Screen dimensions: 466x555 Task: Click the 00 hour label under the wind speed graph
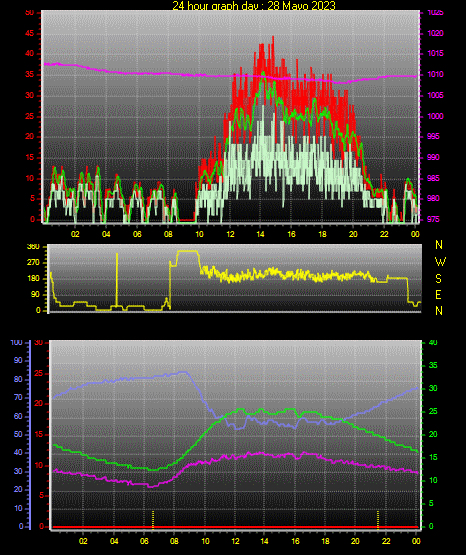coord(415,234)
